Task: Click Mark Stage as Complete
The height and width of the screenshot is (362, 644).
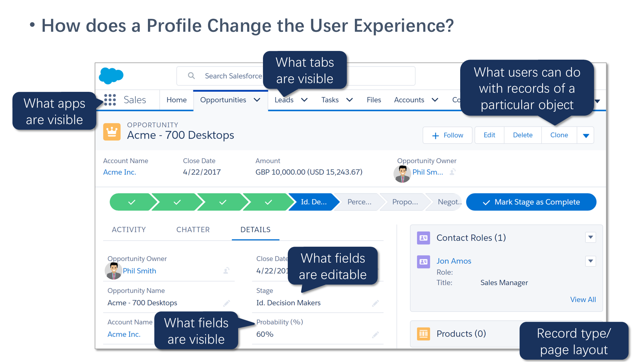Action: click(531, 202)
